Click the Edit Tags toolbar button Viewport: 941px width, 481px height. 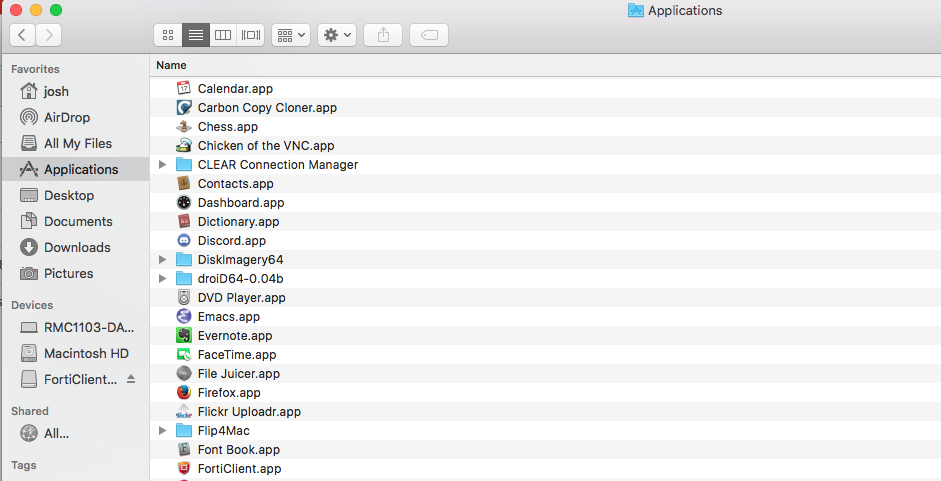(x=429, y=35)
